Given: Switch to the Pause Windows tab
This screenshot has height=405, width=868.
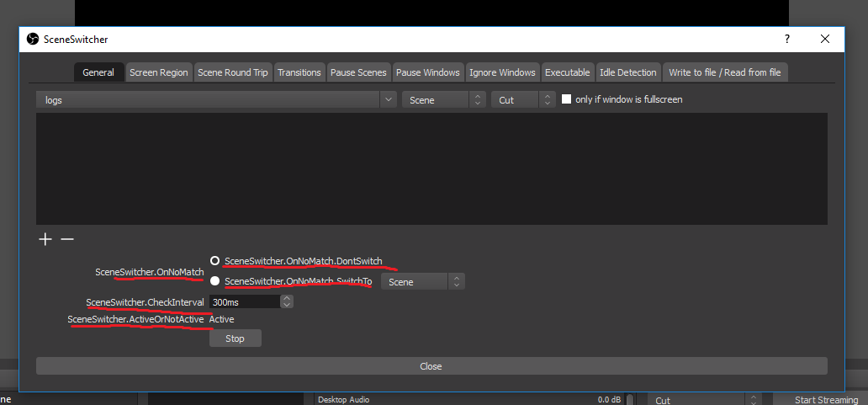Looking at the screenshot, I should click(428, 72).
